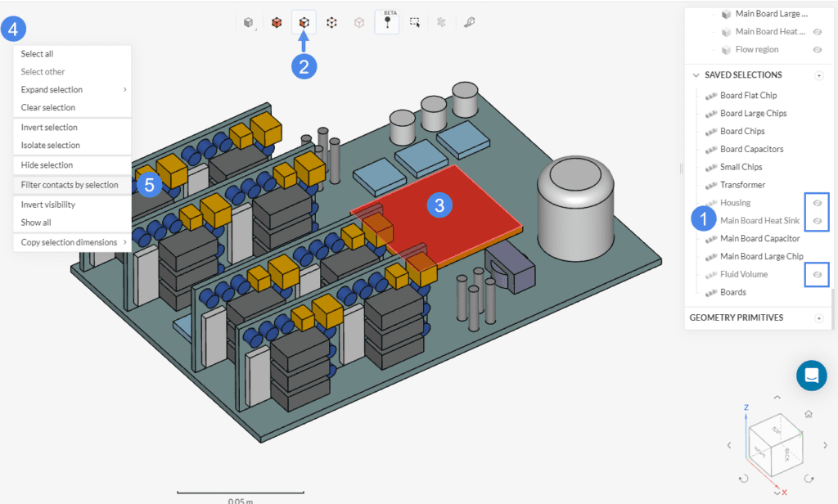Open the Expand selection submenu arrow
838x504 pixels.
point(124,89)
